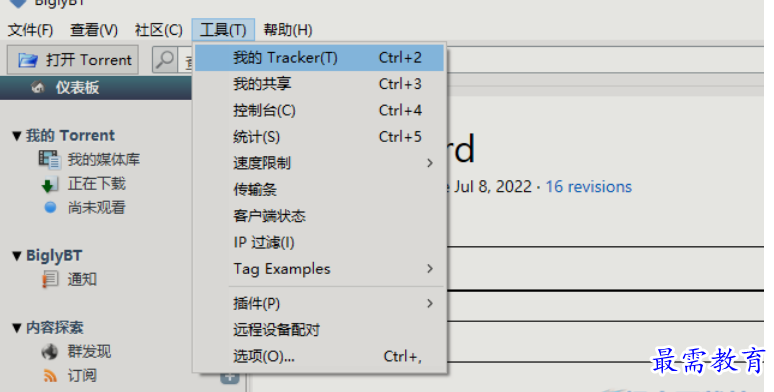Open the 文件(F) menu
The image size is (774, 392).
tap(30, 30)
